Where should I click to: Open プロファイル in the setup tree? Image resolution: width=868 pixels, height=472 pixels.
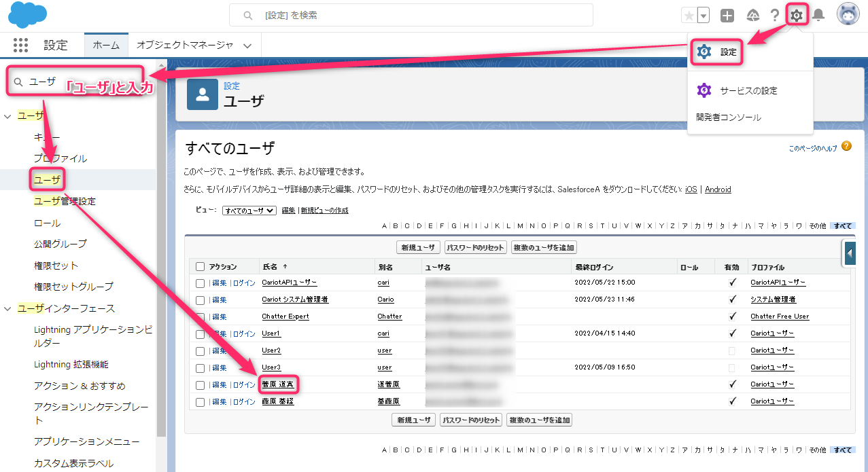pyautogui.click(x=60, y=158)
